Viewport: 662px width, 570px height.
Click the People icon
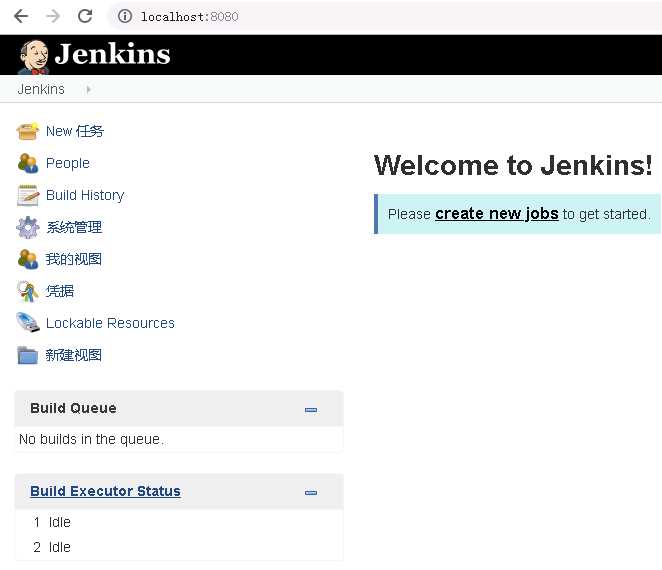point(28,163)
